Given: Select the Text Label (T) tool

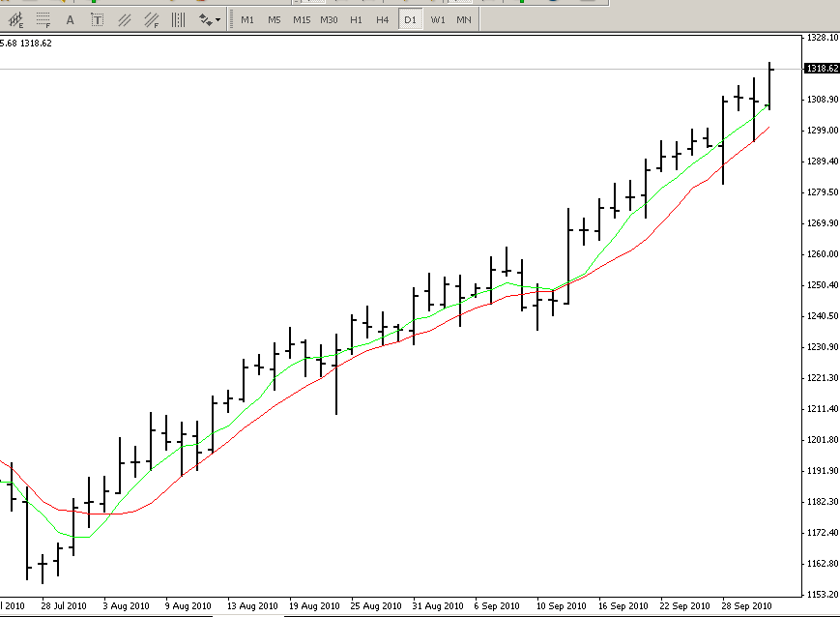Looking at the screenshot, I should click(x=97, y=20).
